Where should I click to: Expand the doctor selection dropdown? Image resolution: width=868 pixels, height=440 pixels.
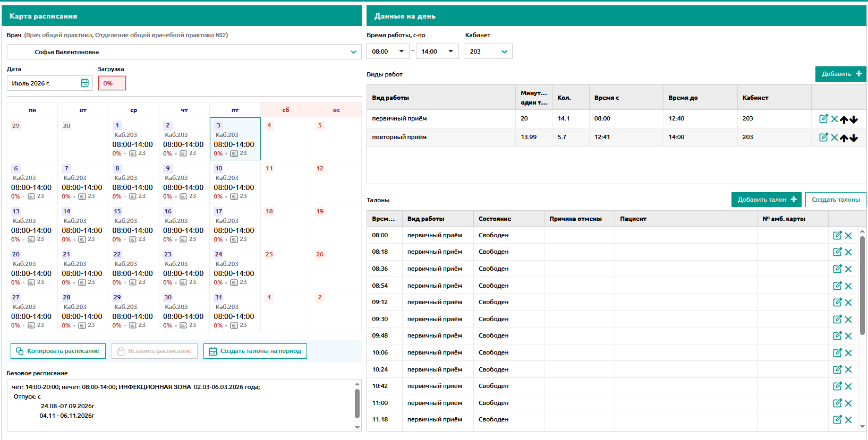(x=353, y=52)
